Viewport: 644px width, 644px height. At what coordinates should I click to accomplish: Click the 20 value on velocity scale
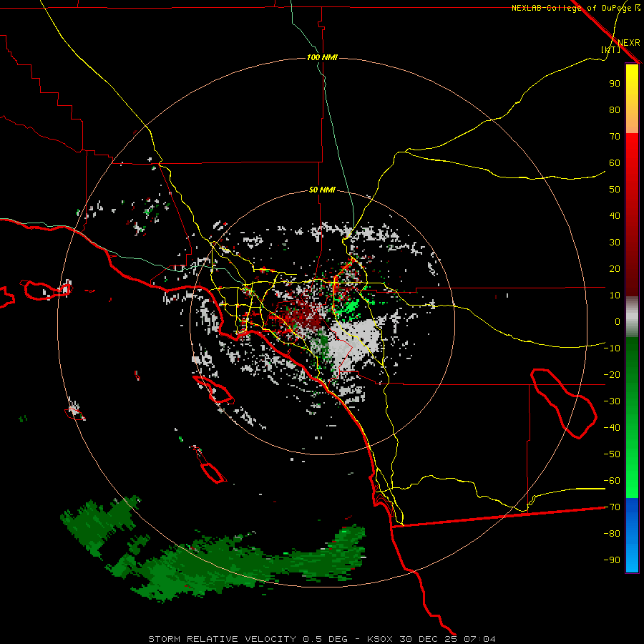pyautogui.click(x=615, y=269)
